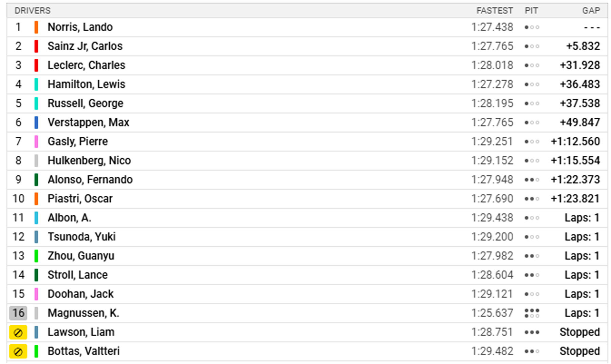This screenshot has height=364, width=611.
Task: Open driver Norris, Lando
Action: coord(80,27)
